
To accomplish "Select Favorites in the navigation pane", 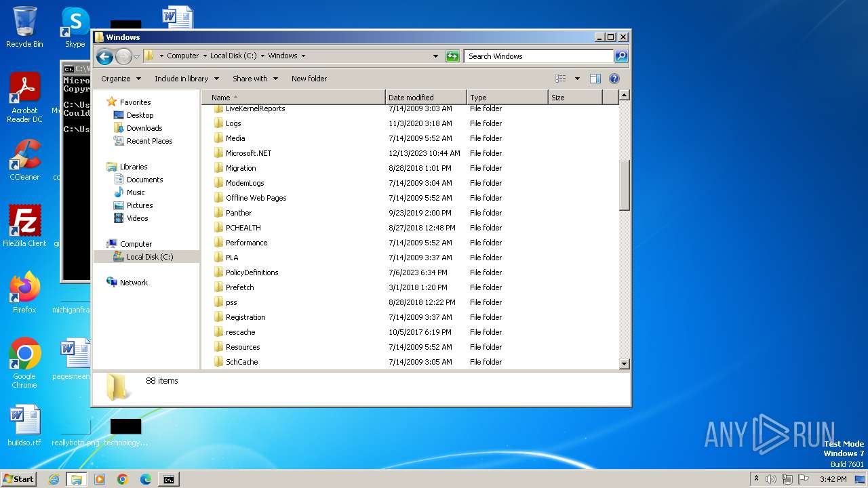I will pyautogui.click(x=135, y=102).
